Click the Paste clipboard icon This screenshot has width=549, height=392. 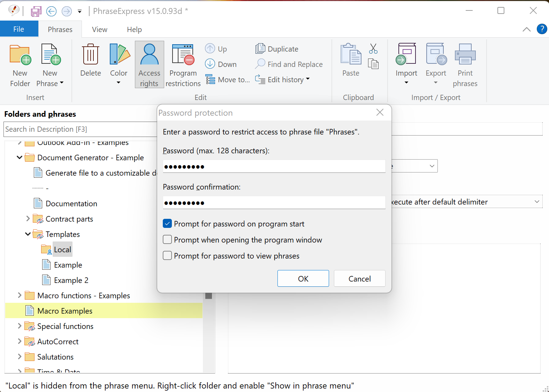(x=351, y=54)
